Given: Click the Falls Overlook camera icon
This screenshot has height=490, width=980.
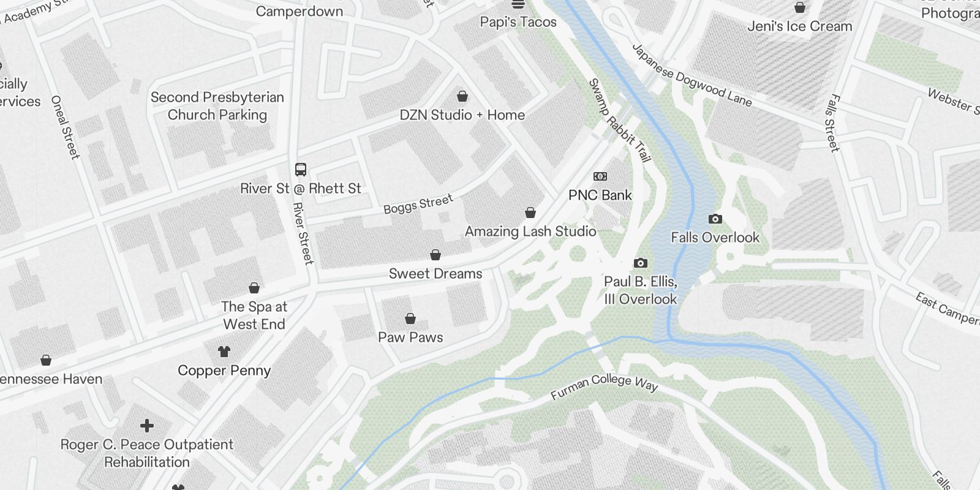Looking at the screenshot, I should pos(715,219).
